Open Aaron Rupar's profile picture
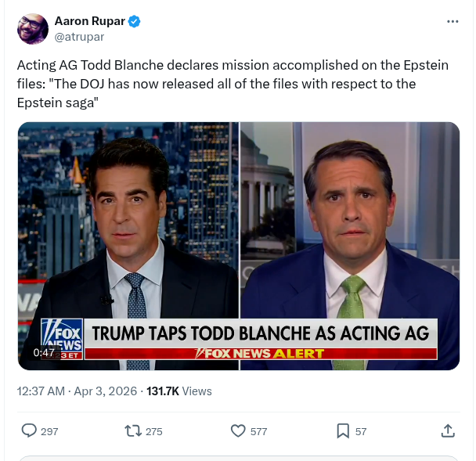The width and height of the screenshot is (476, 461). [33, 29]
